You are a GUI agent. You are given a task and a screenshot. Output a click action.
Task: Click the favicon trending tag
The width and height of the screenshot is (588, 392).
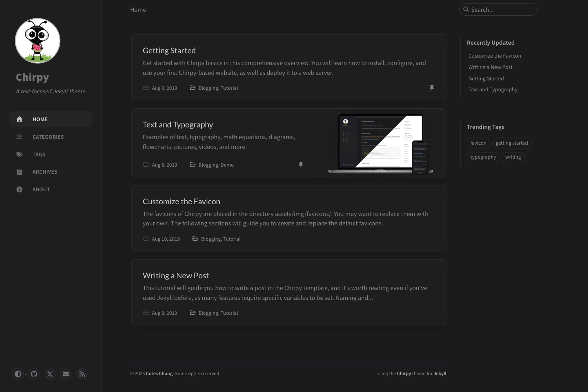click(478, 143)
